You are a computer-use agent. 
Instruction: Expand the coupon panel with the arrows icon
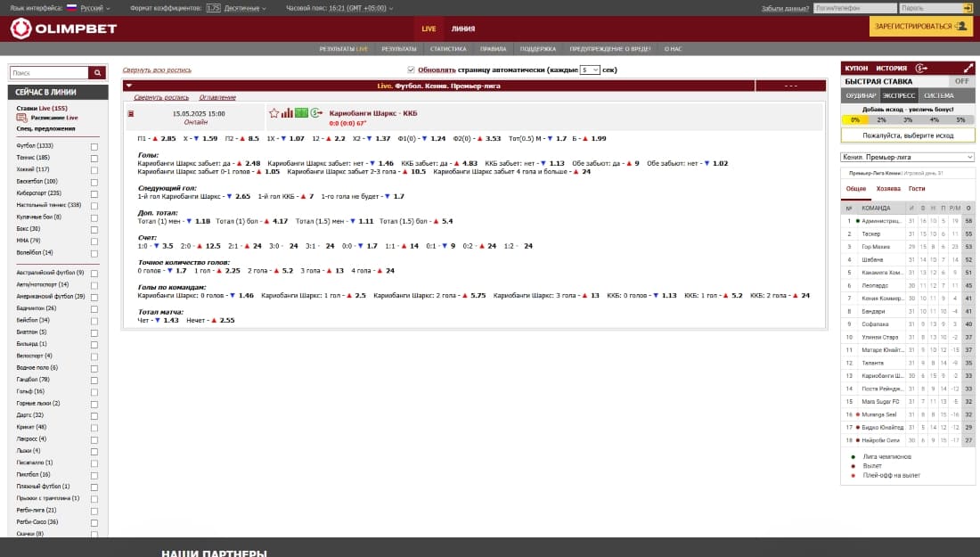968,68
